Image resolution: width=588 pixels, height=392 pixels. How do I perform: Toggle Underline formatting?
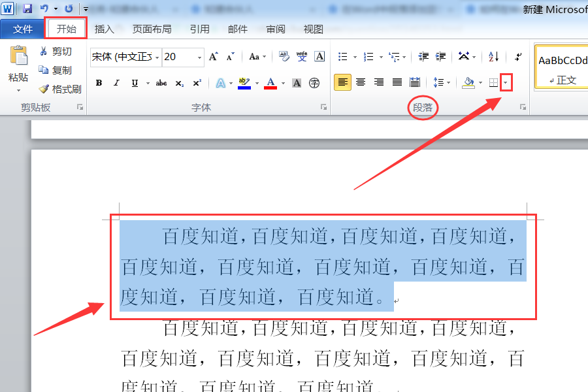[x=135, y=83]
